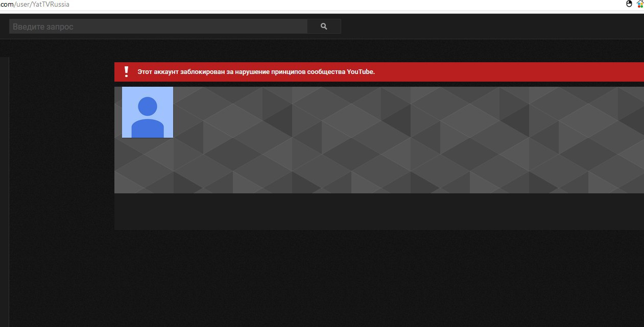Click the magnifier search button
Viewport: 644px width, 327px height.
pos(324,27)
